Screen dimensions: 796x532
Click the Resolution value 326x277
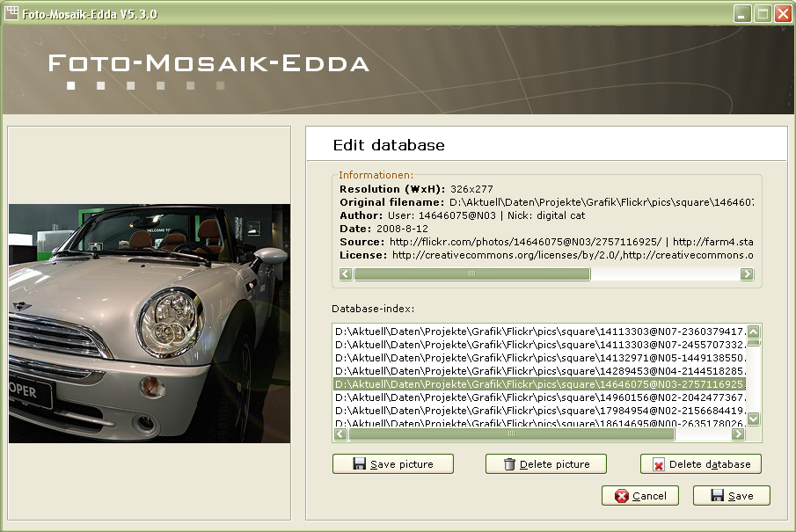(471, 189)
